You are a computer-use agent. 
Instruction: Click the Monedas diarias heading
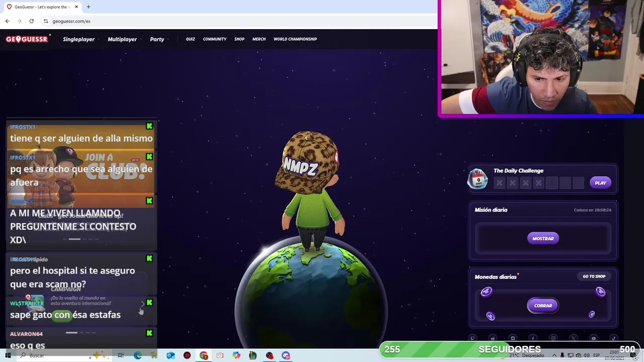point(496,277)
